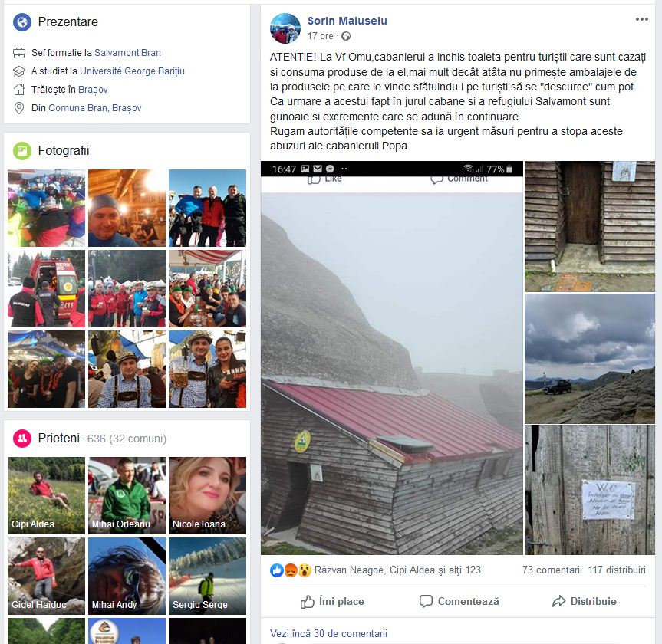Viewport: 662px width, 644px height.
Task: Click the public audience globe icon
Action: (x=346, y=36)
